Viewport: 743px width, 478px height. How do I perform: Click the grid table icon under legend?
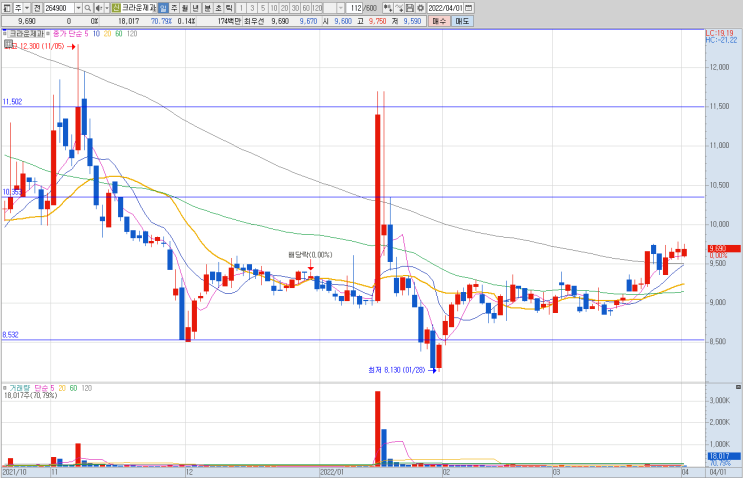point(8,44)
